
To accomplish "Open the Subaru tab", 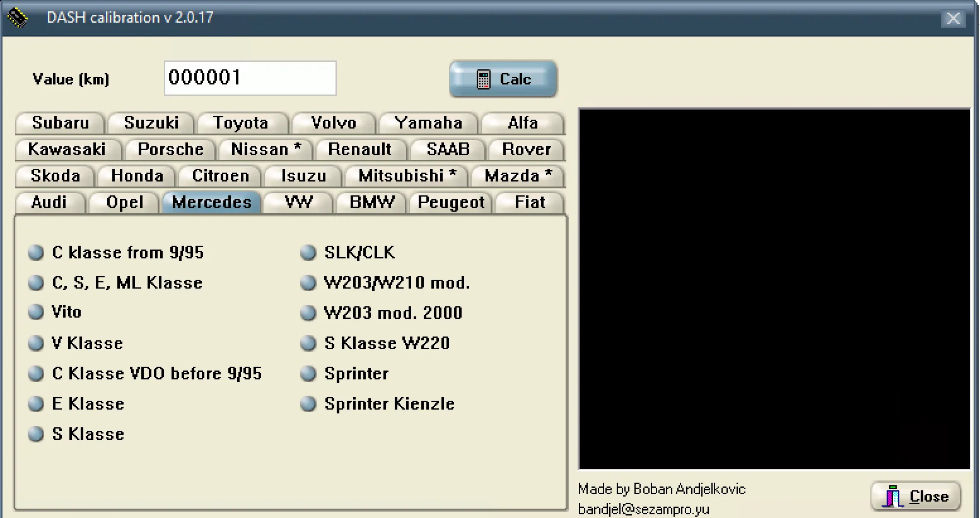I will [61, 123].
